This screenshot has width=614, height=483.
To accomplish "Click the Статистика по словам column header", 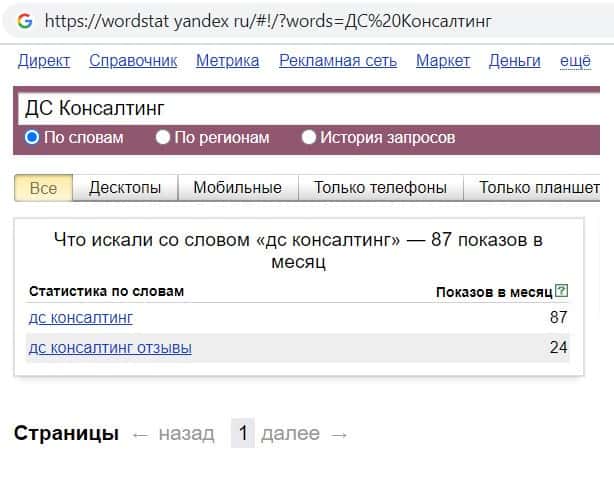I will pyautogui.click(x=107, y=291).
